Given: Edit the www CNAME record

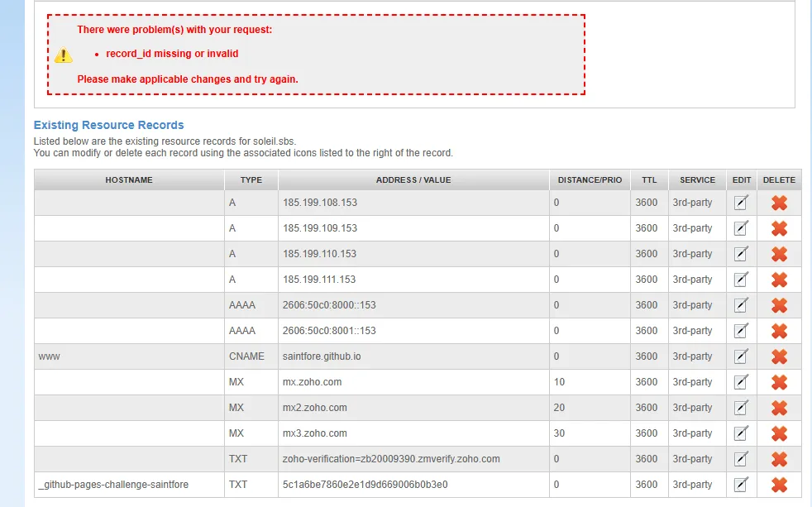Looking at the screenshot, I should tap(741, 356).
